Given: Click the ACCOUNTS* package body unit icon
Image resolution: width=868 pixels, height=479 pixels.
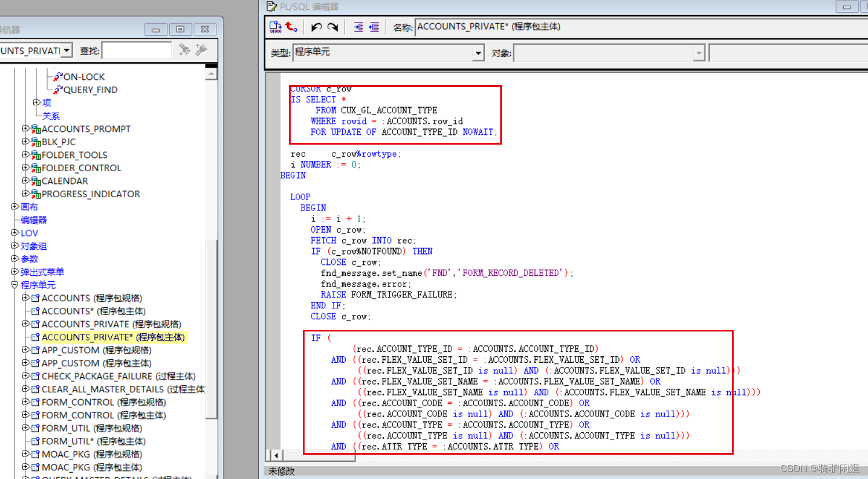Looking at the screenshot, I should (x=35, y=311).
